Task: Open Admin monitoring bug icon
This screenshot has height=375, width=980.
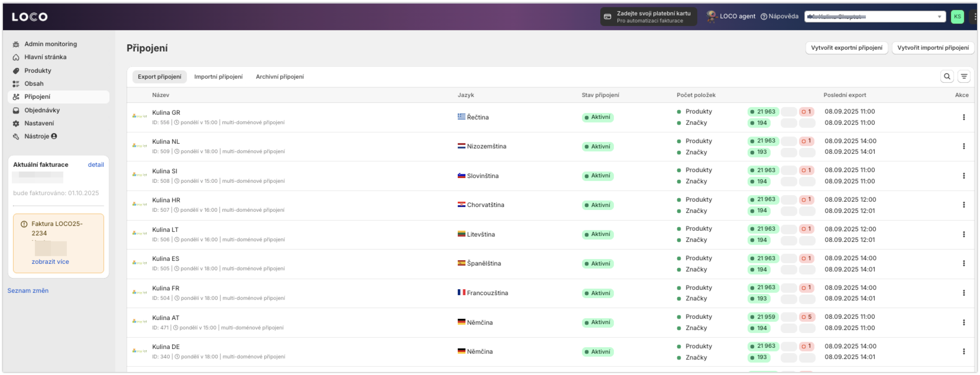Action: [16, 44]
